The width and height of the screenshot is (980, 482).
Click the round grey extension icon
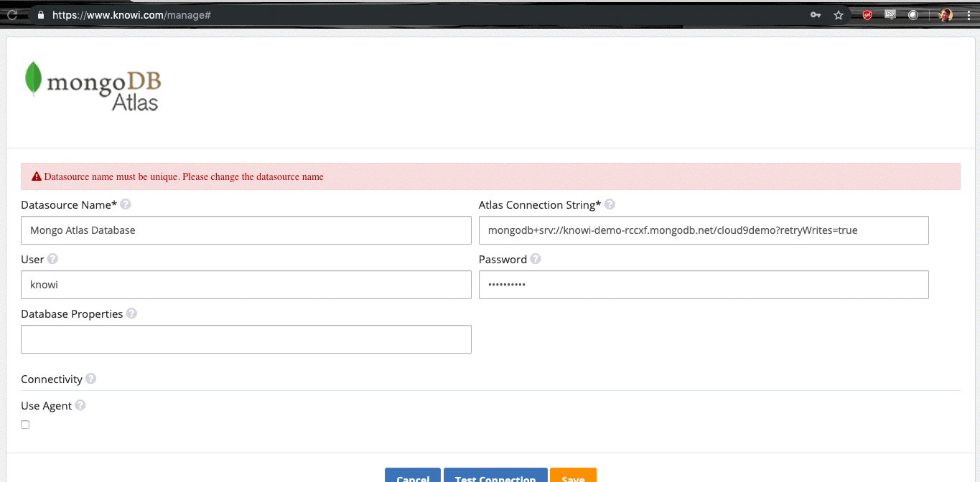click(913, 14)
